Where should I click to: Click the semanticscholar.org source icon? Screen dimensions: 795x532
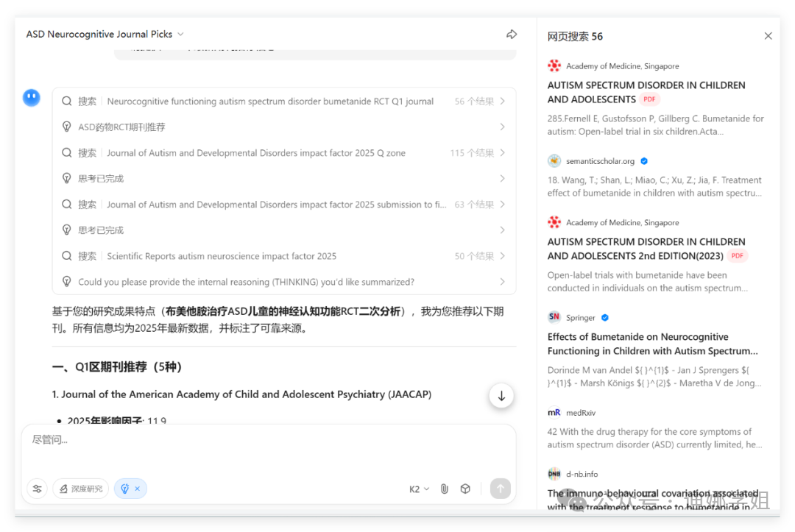pyautogui.click(x=554, y=160)
